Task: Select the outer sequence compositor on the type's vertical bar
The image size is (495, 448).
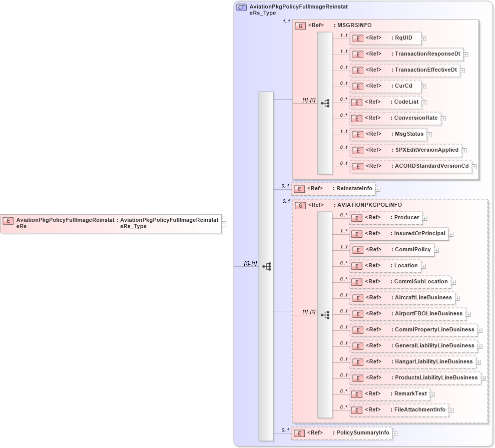Action: pos(267,267)
